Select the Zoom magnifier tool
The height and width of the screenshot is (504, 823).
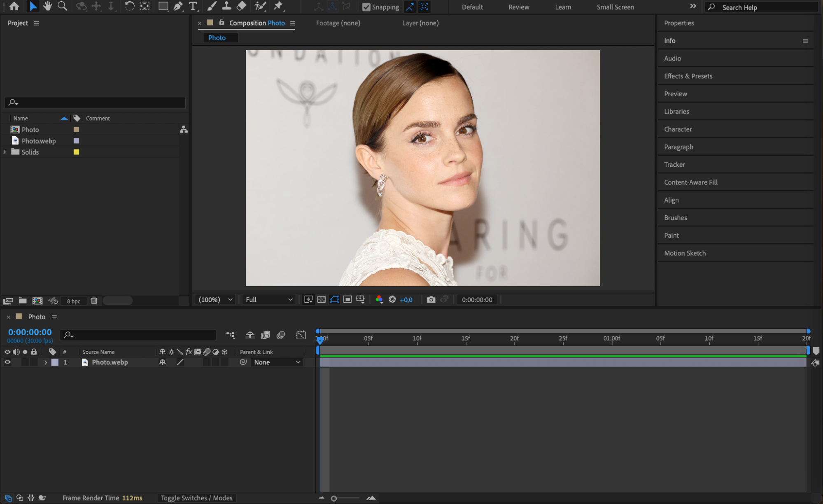(x=63, y=6)
